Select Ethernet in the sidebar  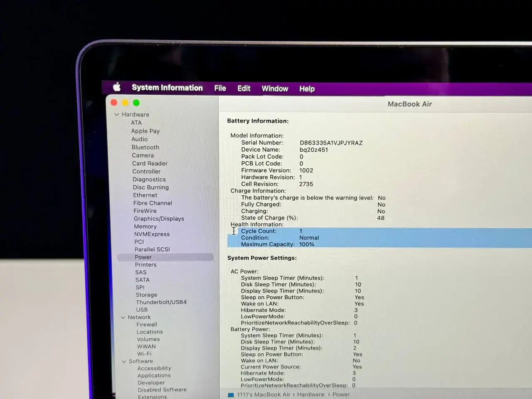point(145,195)
